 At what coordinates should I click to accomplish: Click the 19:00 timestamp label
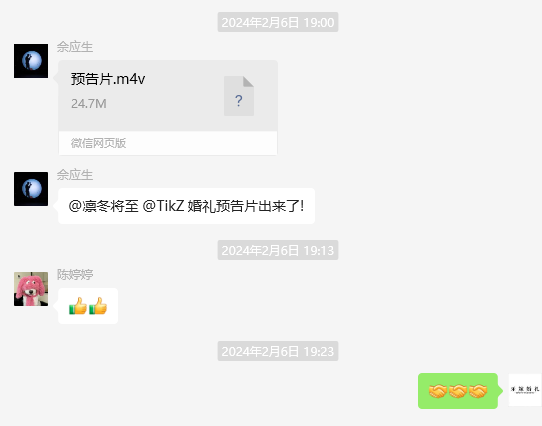point(278,22)
